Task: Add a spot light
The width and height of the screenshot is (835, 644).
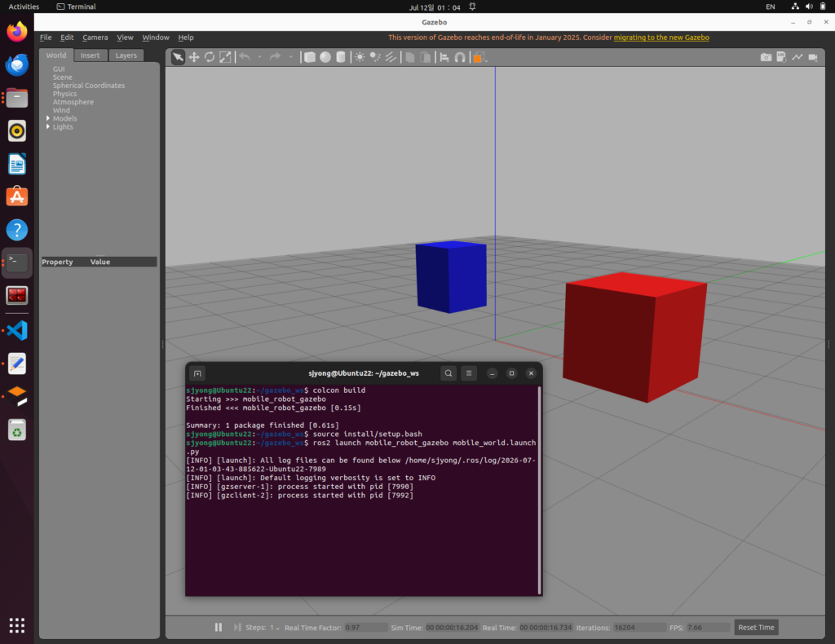Action: tap(375, 57)
